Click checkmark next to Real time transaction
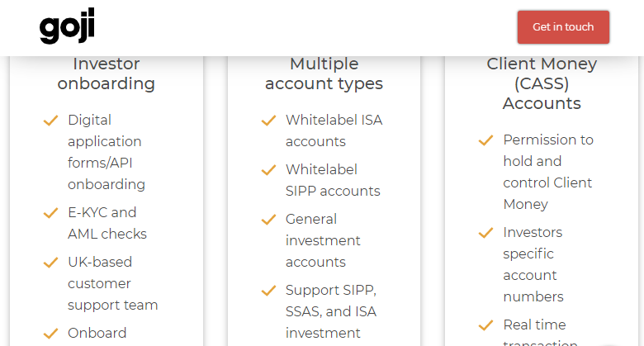Viewport: 644px width, 346px height. (x=485, y=325)
